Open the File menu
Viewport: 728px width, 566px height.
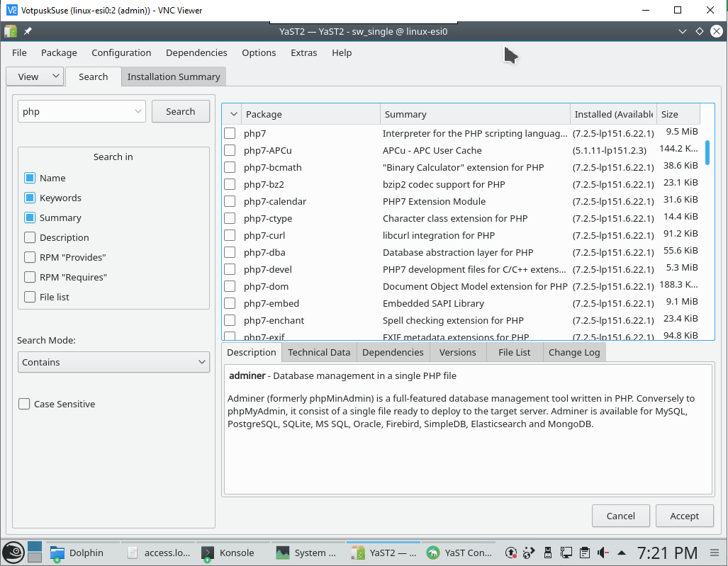coord(19,52)
